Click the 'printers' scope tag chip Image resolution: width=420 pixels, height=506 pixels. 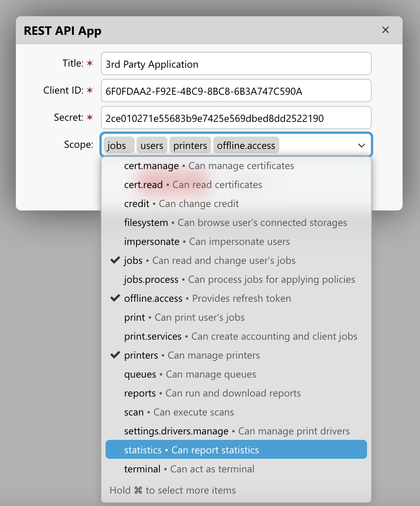click(x=190, y=145)
